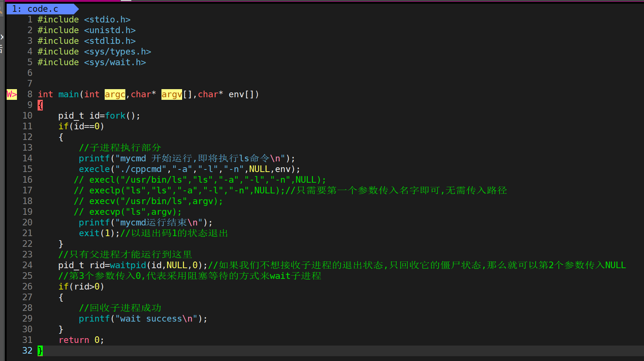Click the 第3个参数传入0 comment line
This screenshot has height=361, width=644.
point(190,276)
